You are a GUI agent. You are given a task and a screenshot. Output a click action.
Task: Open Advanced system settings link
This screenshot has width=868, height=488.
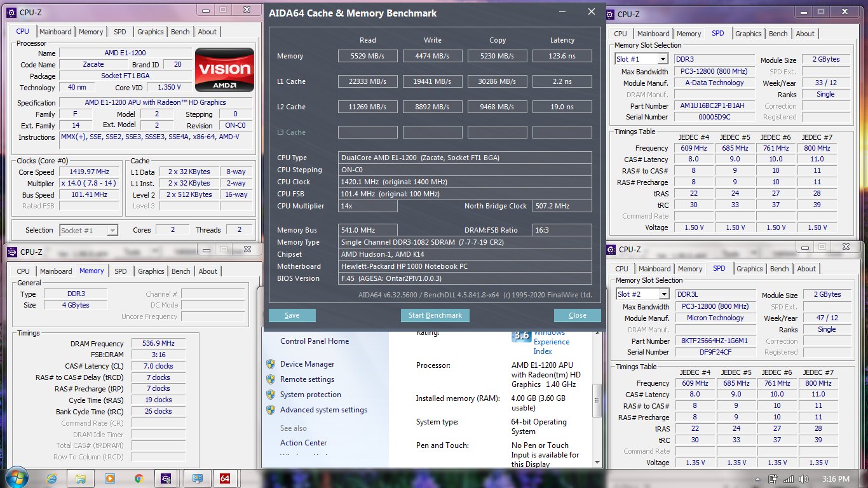tap(323, 410)
